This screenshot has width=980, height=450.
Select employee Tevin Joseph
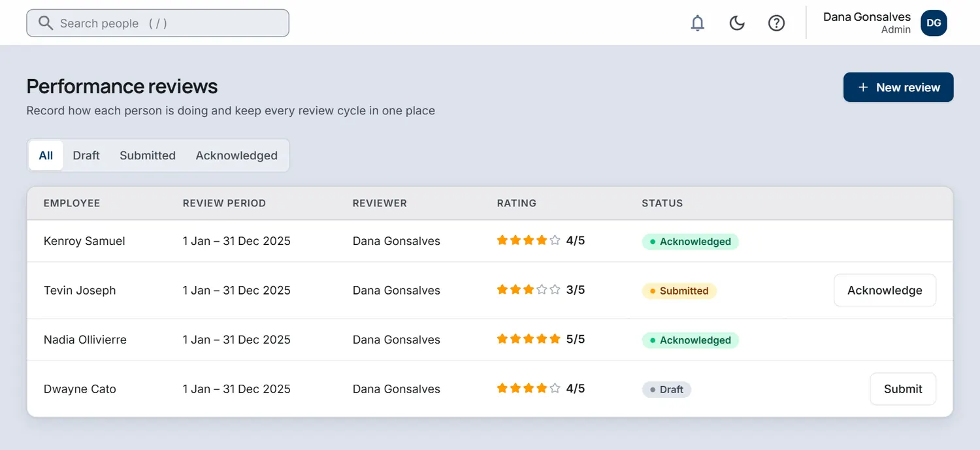click(80, 291)
